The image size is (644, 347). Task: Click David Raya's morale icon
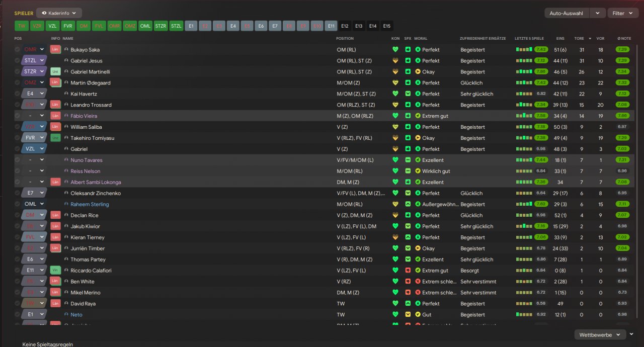pyautogui.click(x=418, y=304)
